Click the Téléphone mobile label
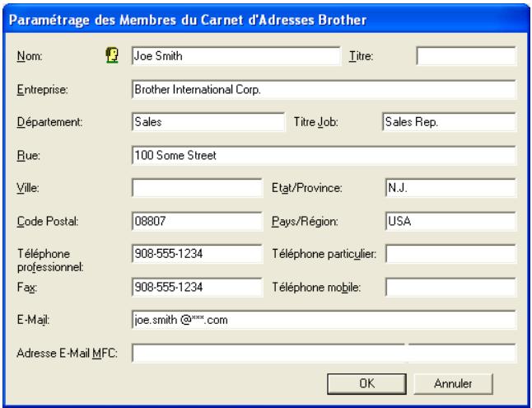 (316, 287)
